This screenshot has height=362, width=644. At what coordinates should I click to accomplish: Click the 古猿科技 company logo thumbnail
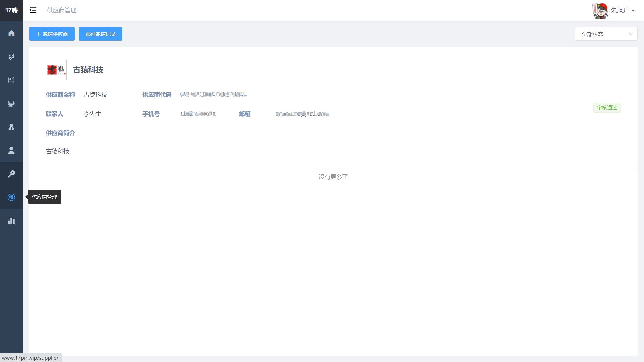click(x=56, y=70)
